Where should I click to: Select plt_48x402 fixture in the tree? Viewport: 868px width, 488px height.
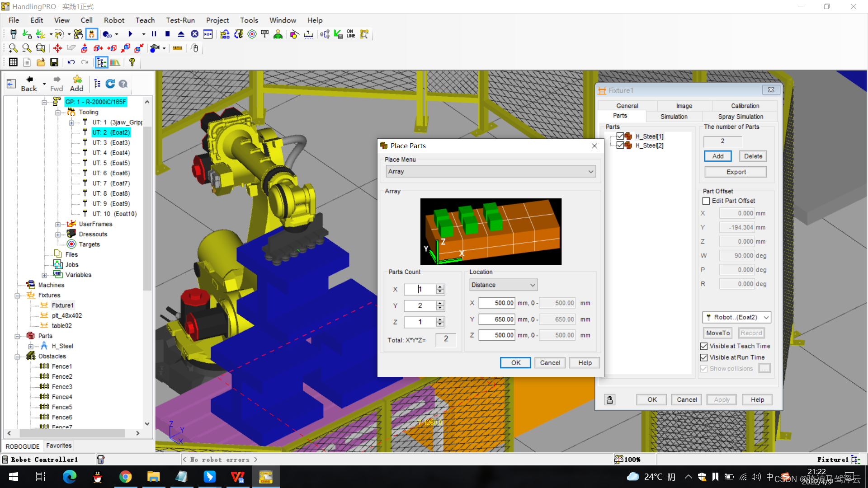pos(66,316)
